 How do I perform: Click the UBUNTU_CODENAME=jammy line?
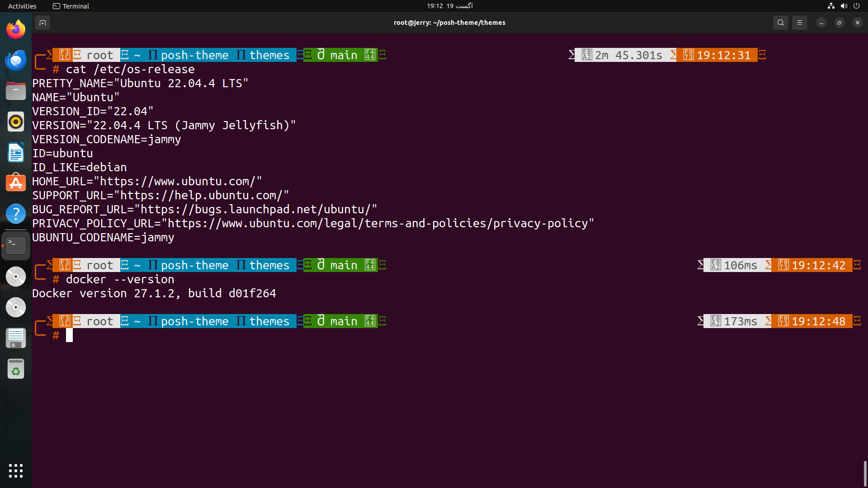pyautogui.click(x=103, y=237)
